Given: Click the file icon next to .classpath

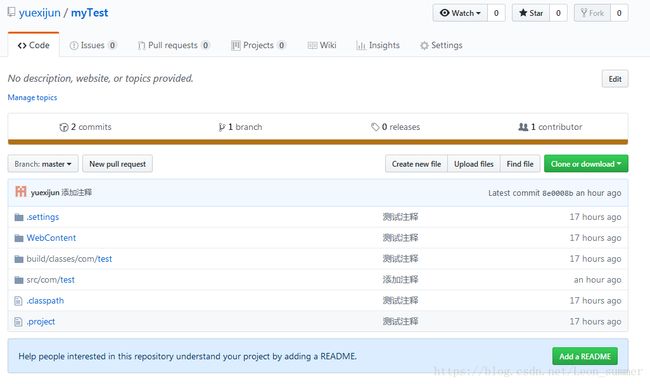Looking at the screenshot, I should (18, 301).
